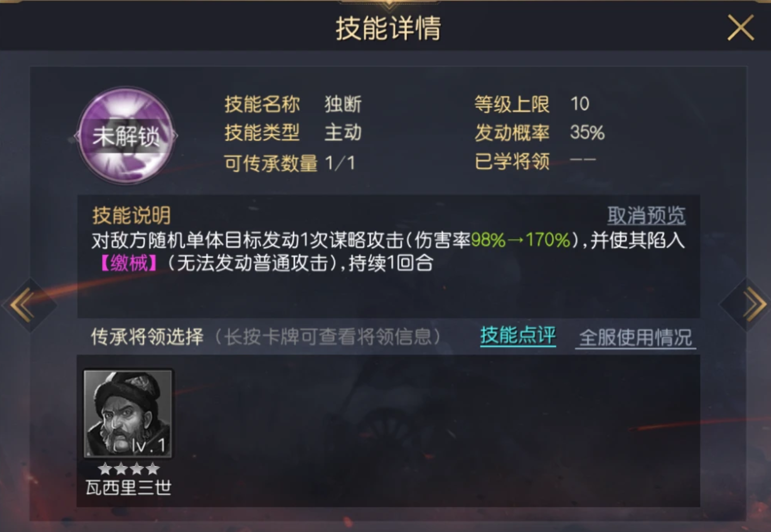Click the 可传承数量 1/1 value
This screenshot has width=771, height=532.
coord(340,163)
